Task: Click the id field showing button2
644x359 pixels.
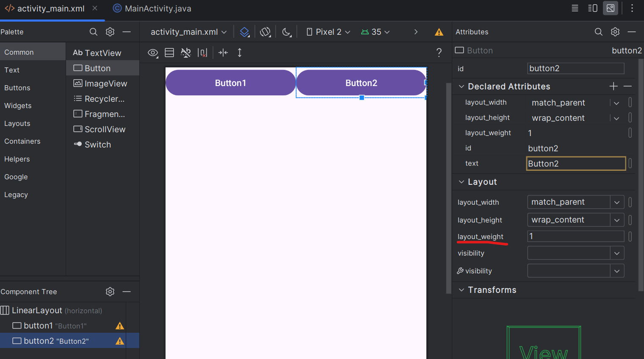Action: [x=576, y=68]
